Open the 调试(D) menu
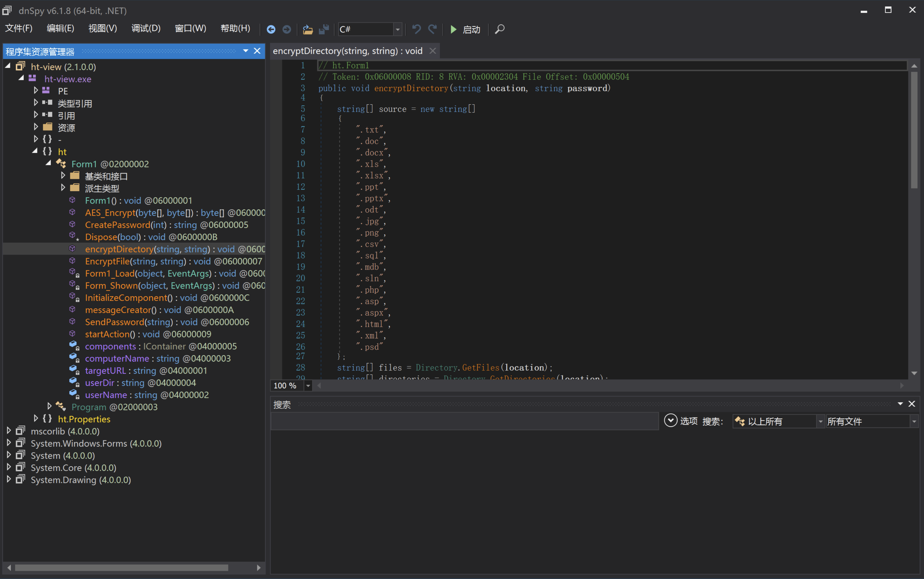924x579 pixels. point(146,28)
